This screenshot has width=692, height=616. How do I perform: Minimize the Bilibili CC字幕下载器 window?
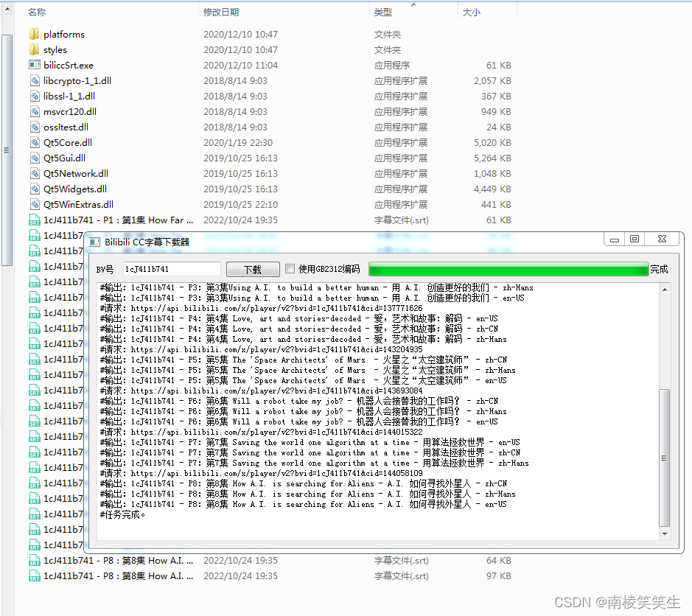[x=615, y=239]
